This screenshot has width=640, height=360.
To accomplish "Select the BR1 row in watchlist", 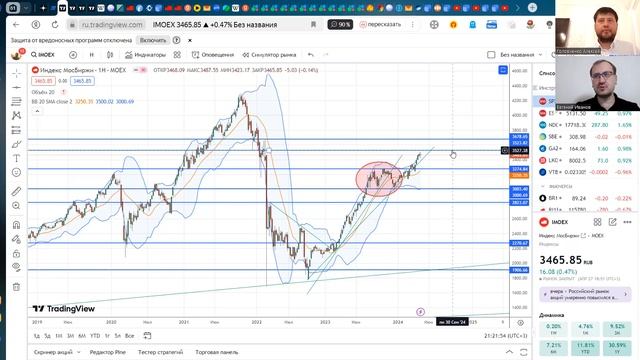I will (585, 198).
